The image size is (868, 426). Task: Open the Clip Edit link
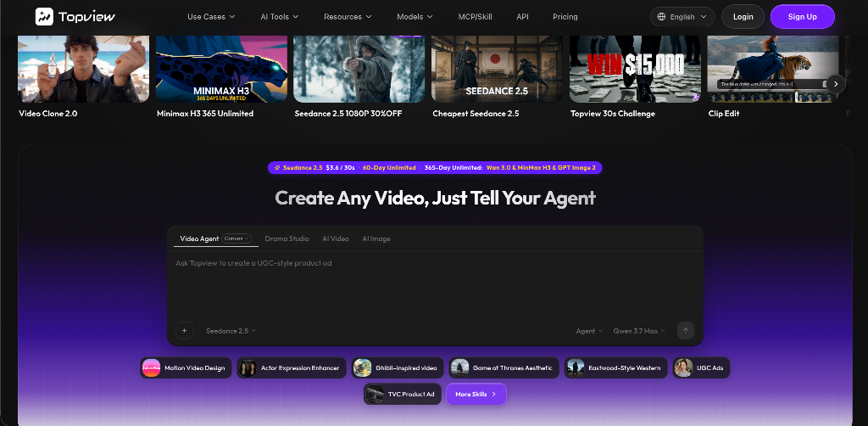point(724,114)
